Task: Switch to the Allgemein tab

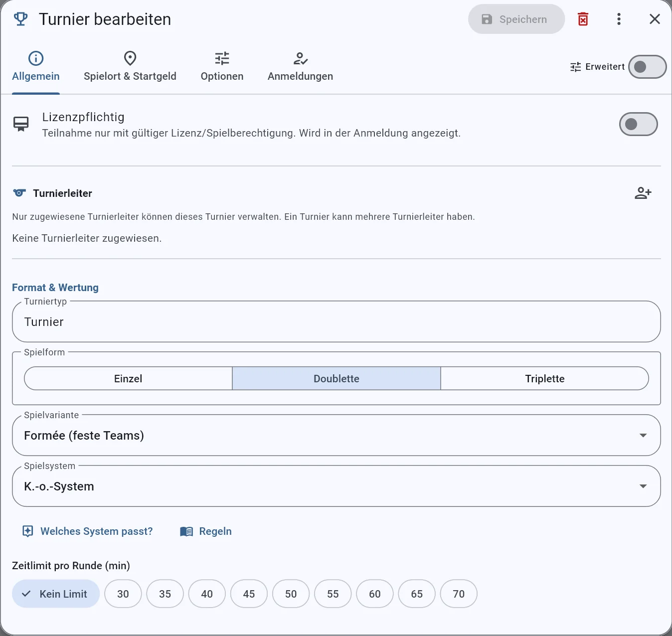Action: [36, 66]
